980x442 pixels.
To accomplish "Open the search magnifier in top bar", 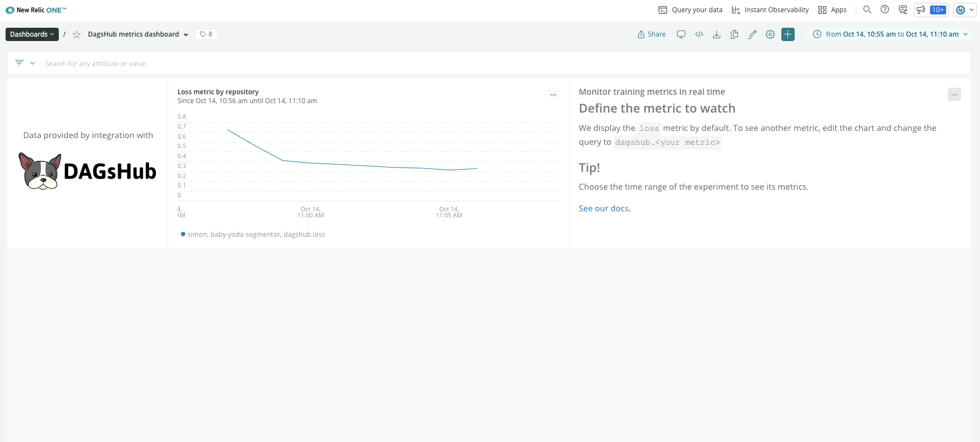I will click(x=867, y=10).
